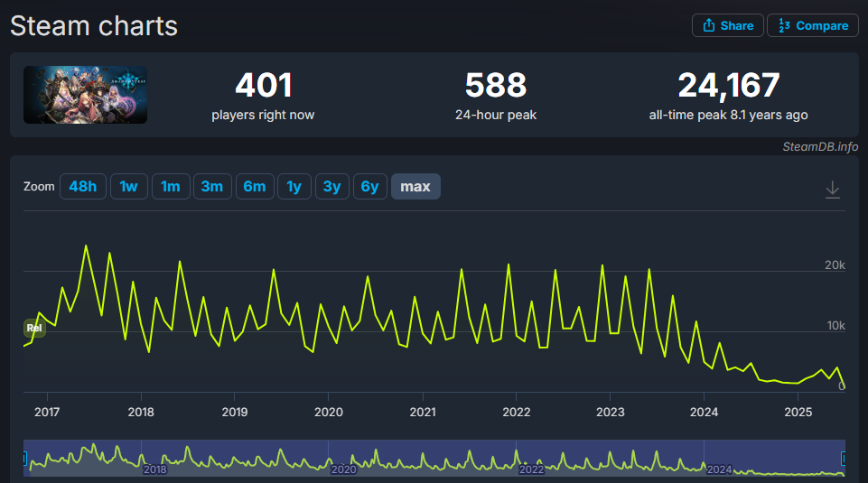Click the 2018 label in navigator strip
The height and width of the screenshot is (483, 868).
(154, 469)
